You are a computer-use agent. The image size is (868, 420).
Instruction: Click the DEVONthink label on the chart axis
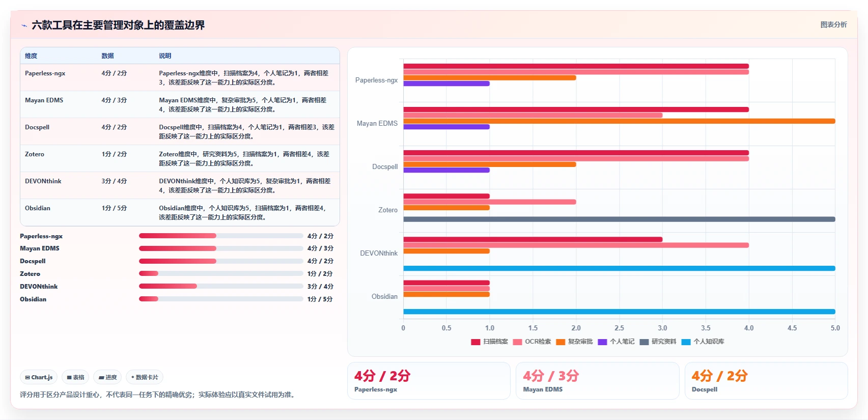(x=379, y=254)
